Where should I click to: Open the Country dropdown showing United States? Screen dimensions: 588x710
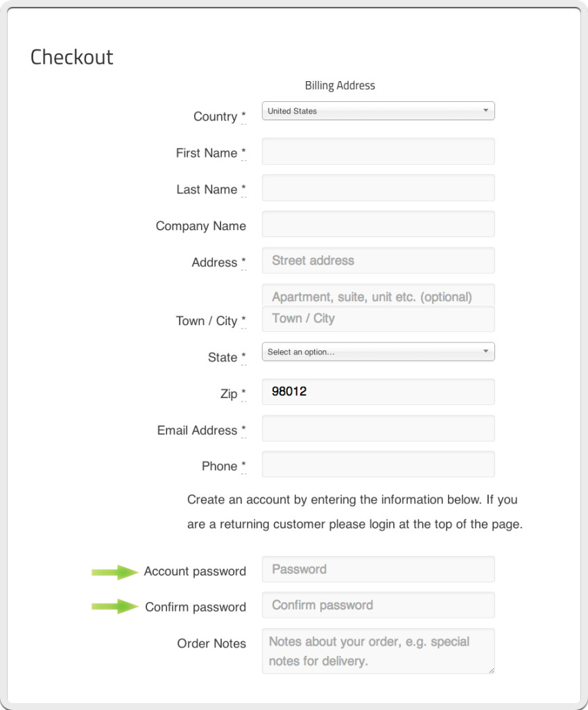tap(379, 111)
